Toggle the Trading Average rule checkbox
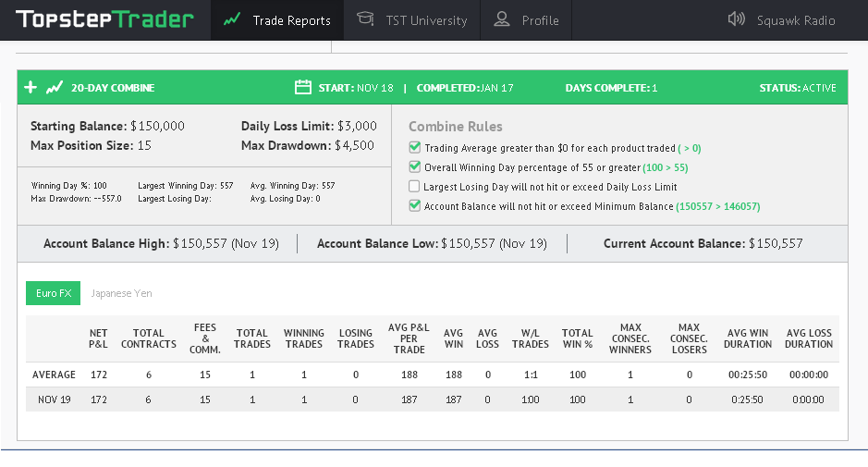Viewport: 868px width, 467px height. click(x=415, y=147)
